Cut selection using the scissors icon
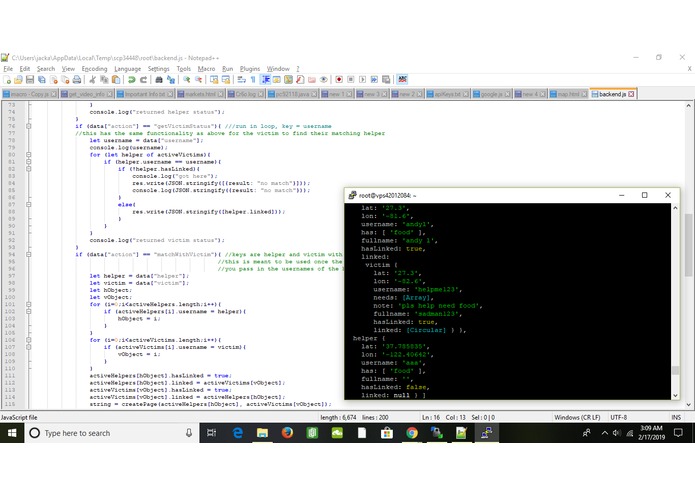The height and width of the screenshot is (494, 695). point(92,80)
